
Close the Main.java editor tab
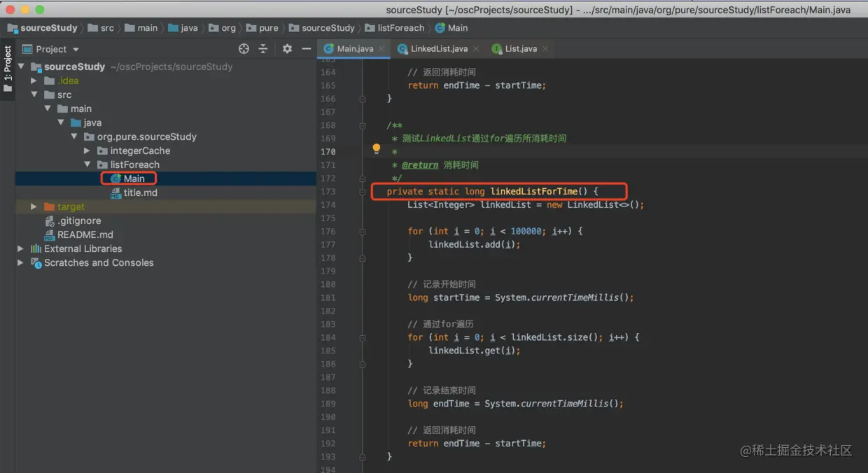point(382,49)
